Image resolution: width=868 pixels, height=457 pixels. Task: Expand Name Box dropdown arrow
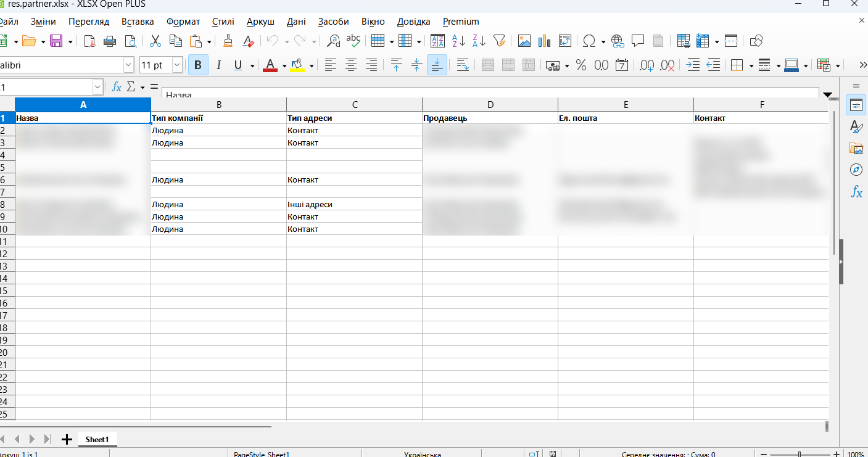point(97,87)
